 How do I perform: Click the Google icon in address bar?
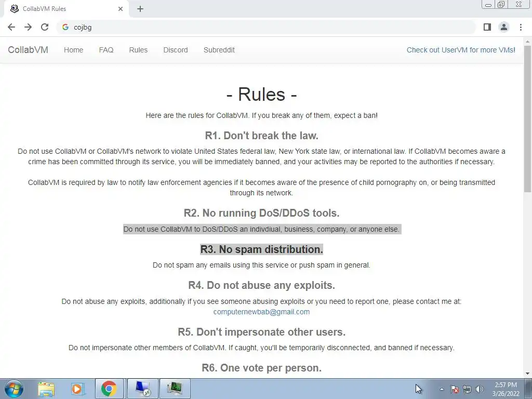(x=65, y=27)
